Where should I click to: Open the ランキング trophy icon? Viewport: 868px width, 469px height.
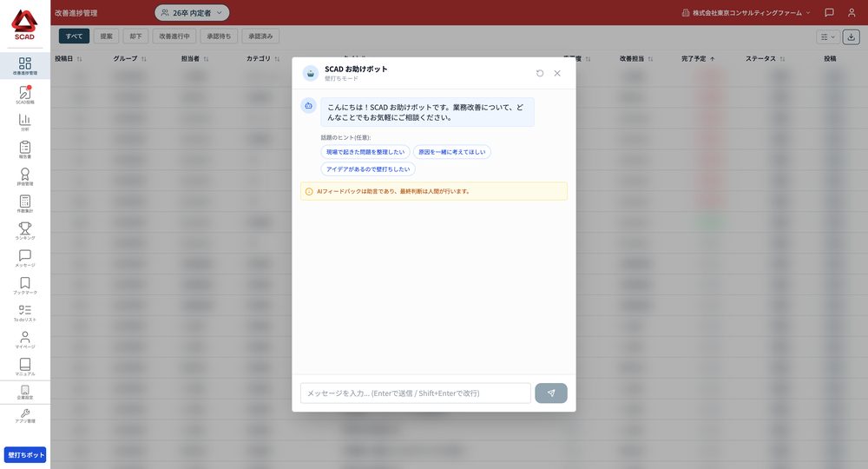25,231
